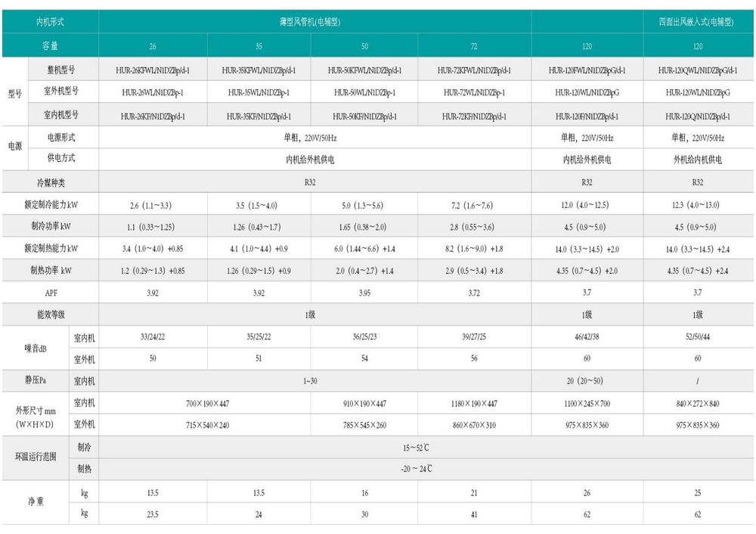756x534 pixels.
Task: Select heating temperature range -20~24℃
Action: pos(416,469)
